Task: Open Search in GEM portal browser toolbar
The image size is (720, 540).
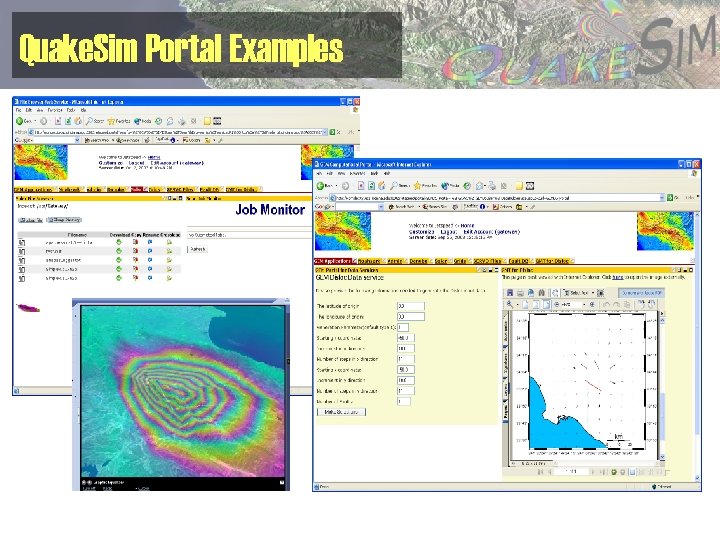Action: tap(399, 186)
